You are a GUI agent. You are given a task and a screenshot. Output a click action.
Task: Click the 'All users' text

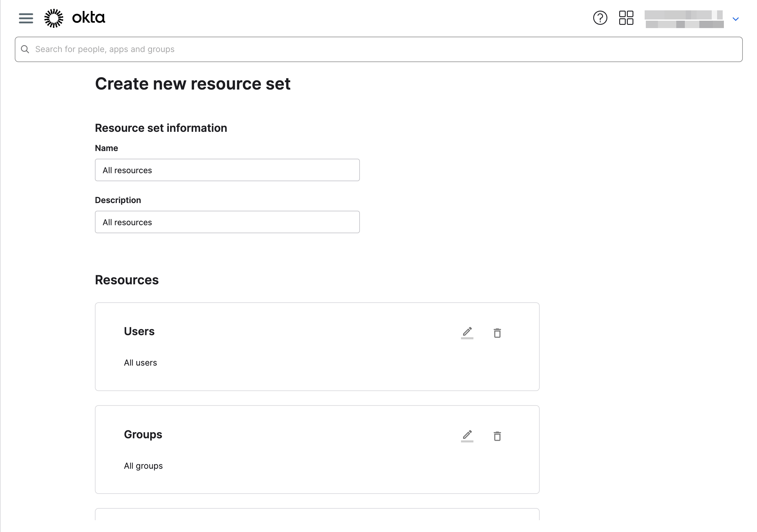tap(140, 363)
